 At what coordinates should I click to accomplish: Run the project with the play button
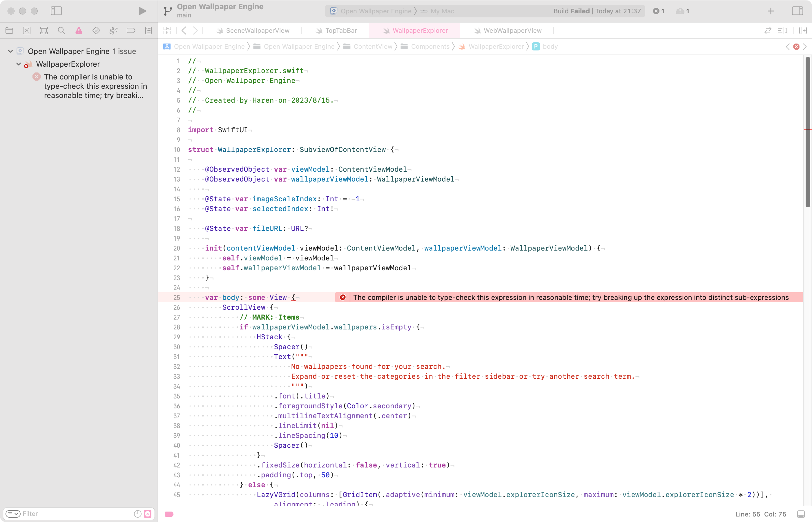coord(142,11)
